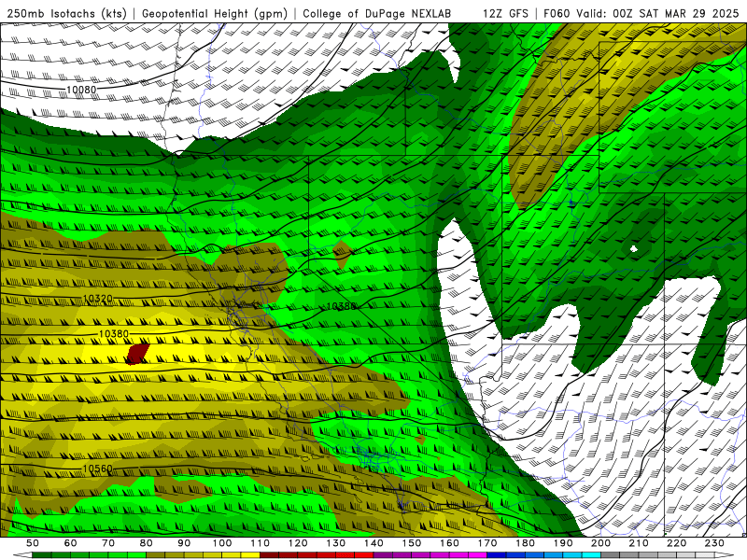Screen dimensions: 747x560
Task: Click the legend value 110
Action: (x=260, y=543)
